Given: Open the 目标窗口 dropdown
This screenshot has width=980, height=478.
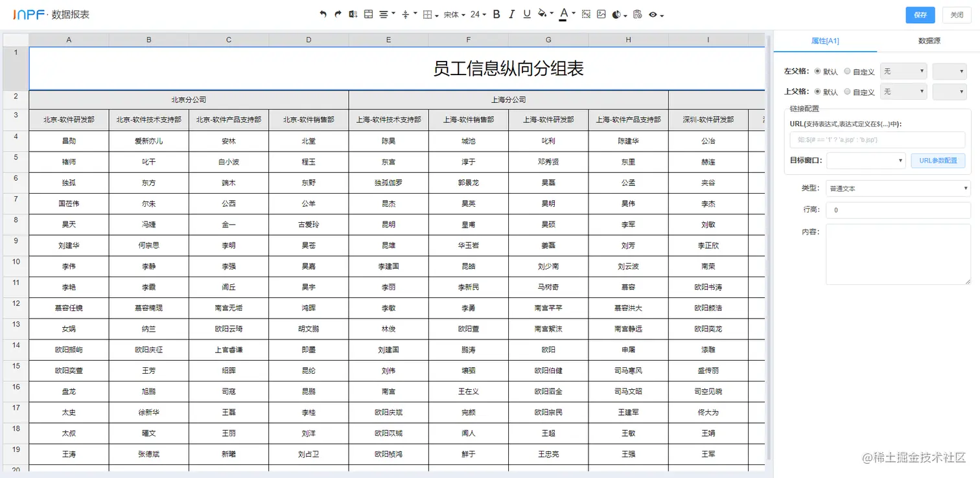Looking at the screenshot, I should pyautogui.click(x=865, y=160).
